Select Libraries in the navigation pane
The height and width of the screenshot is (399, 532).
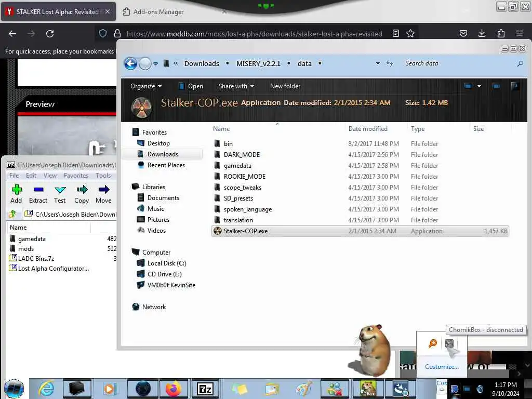pyautogui.click(x=153, y=187)
